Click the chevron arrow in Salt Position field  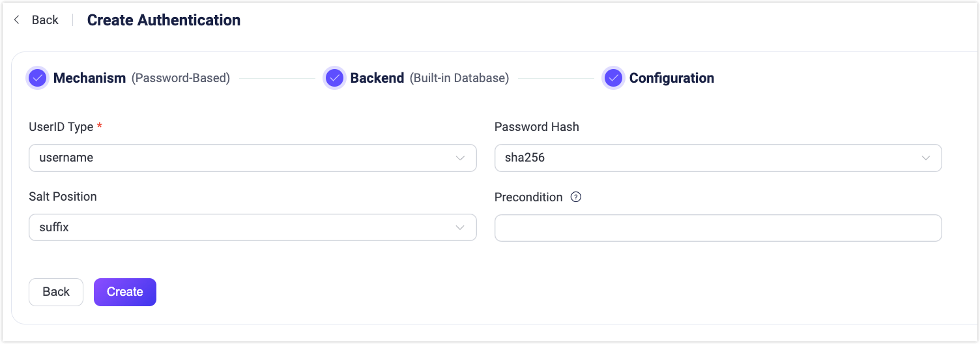pyautogui.click(x=460, y=228)
